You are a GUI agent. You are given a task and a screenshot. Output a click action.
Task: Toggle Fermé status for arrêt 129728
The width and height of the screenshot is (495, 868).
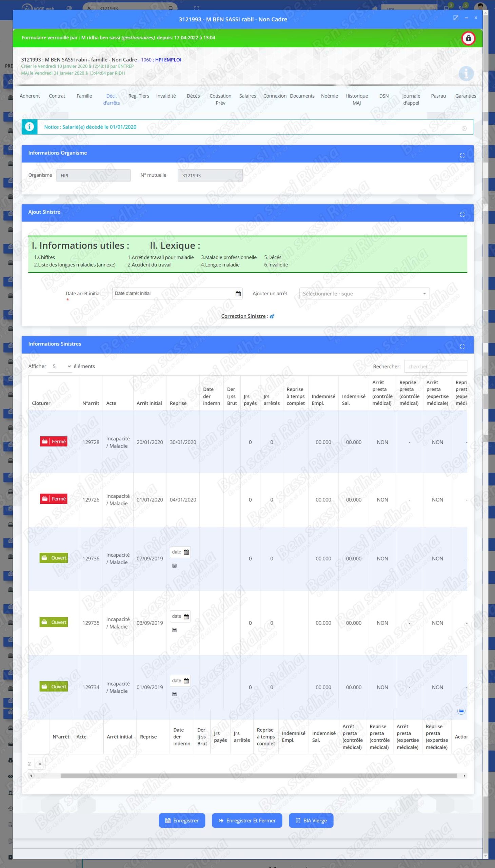click(54, 441)
